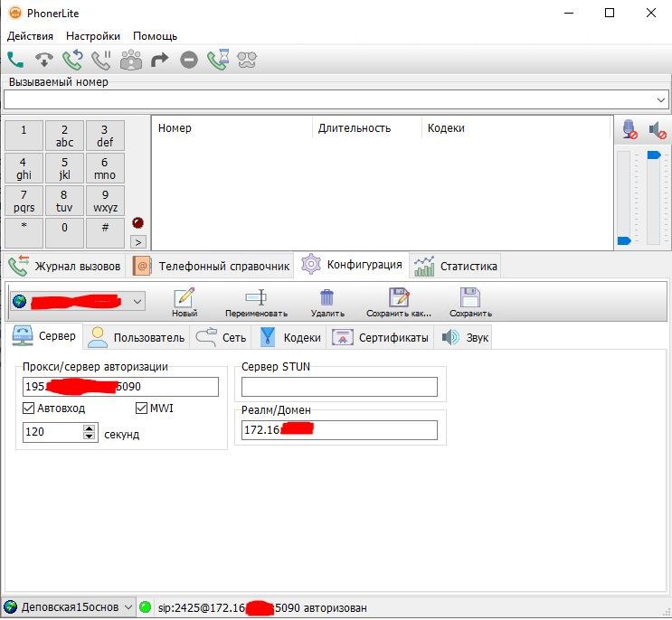
Task: Open the Действия menu
Action: (30, 36)
